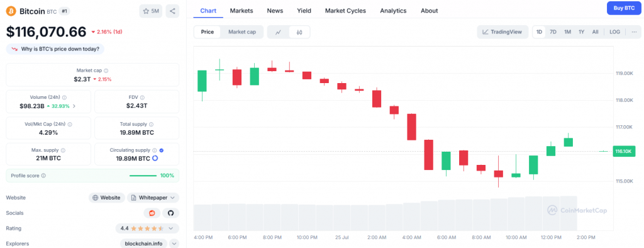Viewport: 644px width, 248px height.
Task: Select the 7D time range
Action: tap(553, 31)
